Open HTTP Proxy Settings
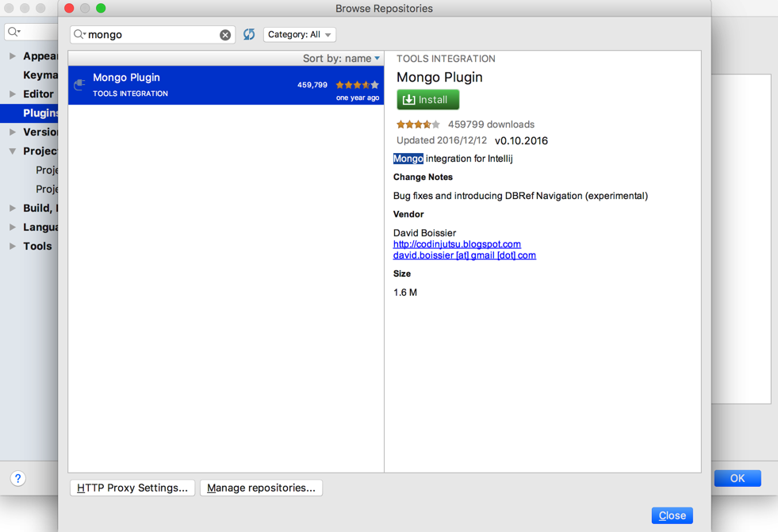 132,488
